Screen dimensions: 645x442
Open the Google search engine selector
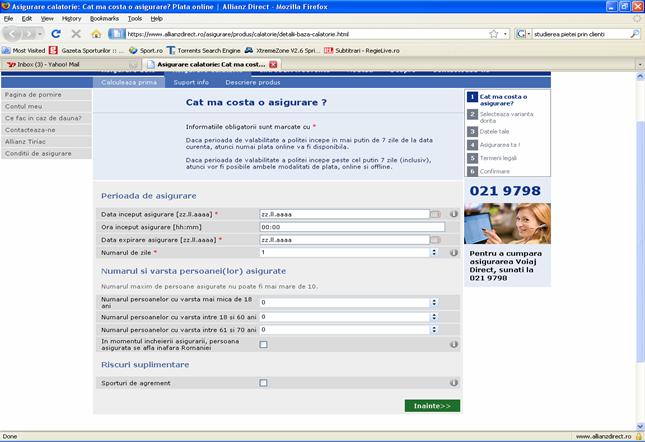click(x=523, y=34)
